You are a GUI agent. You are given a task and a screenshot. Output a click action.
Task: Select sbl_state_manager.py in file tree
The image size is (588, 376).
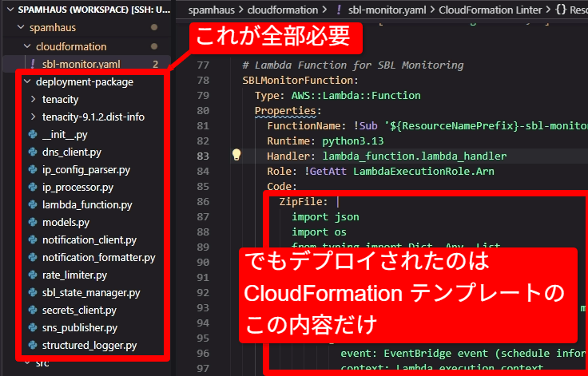(x=90, y=293)
